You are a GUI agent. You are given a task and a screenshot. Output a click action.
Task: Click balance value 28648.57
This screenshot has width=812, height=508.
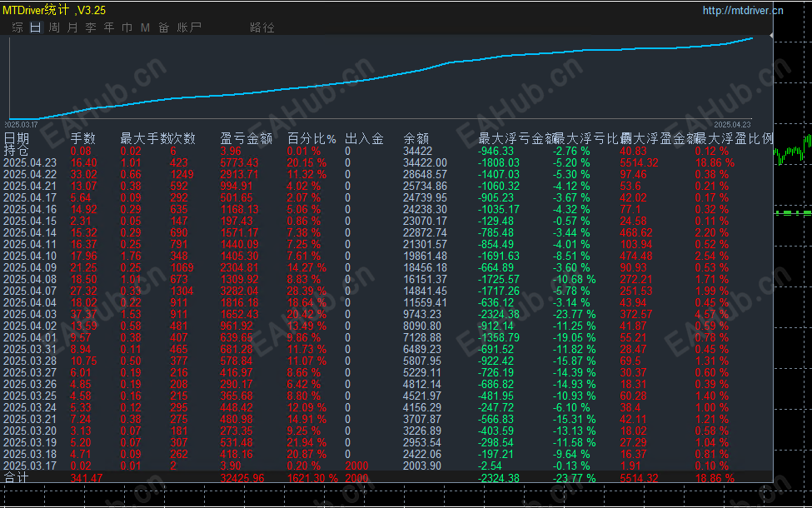click(x=426, y=175)
